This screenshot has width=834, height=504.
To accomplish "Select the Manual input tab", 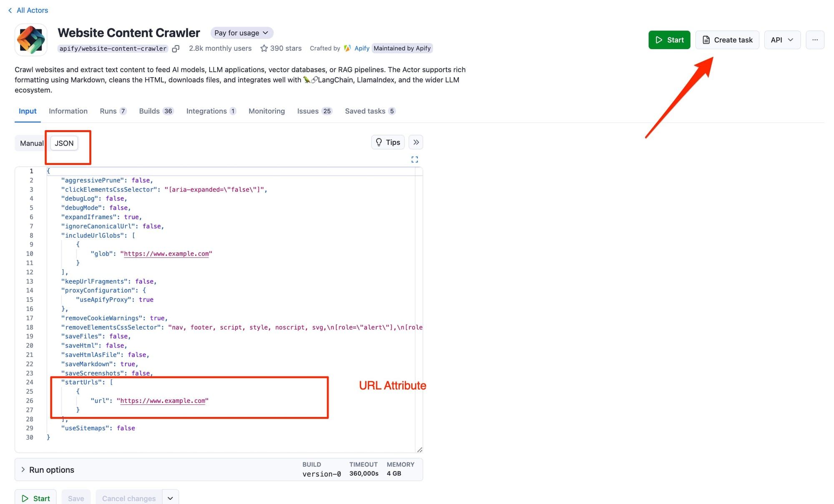I will pos(31,143).
